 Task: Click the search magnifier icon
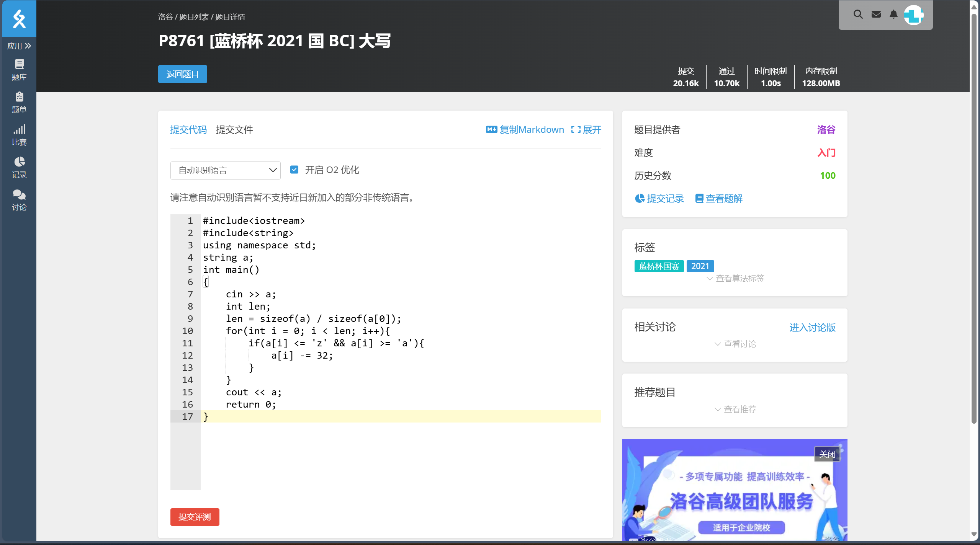point(858,15)
